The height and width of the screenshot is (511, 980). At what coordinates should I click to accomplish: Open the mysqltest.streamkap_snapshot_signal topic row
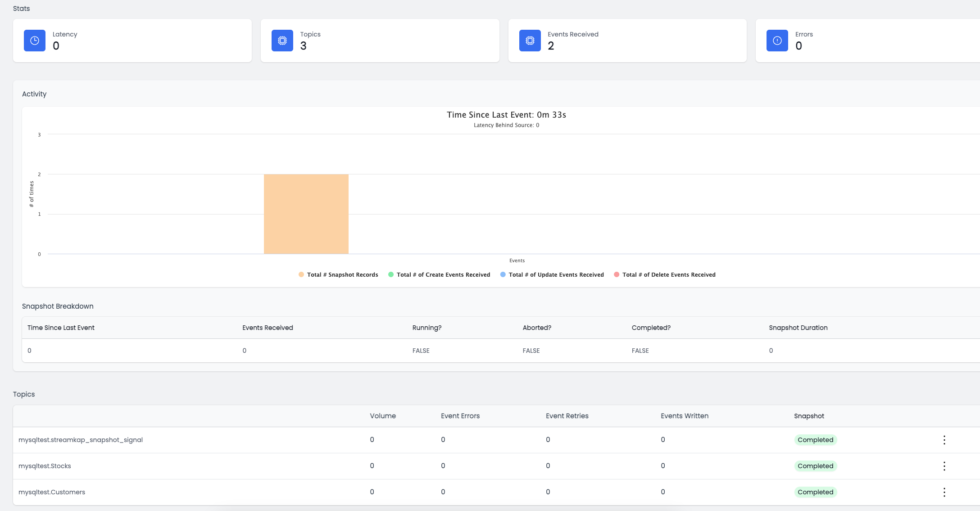[x=81, y=440]
